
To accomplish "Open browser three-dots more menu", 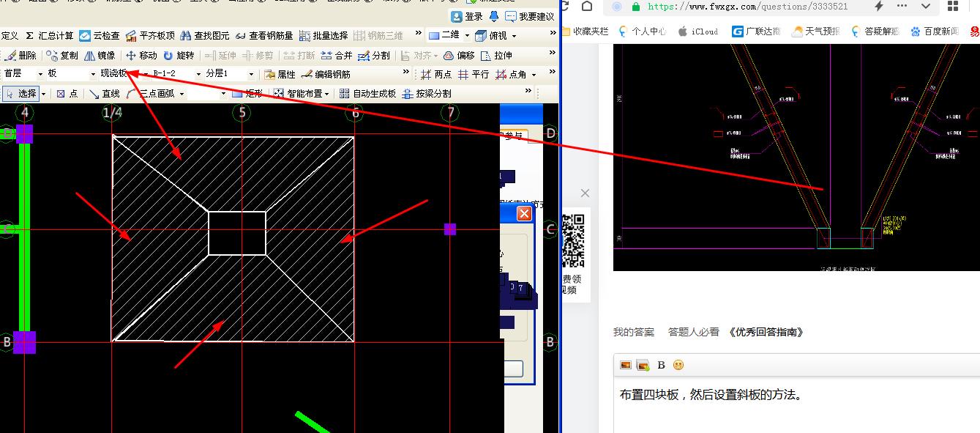I will point(902,6).
